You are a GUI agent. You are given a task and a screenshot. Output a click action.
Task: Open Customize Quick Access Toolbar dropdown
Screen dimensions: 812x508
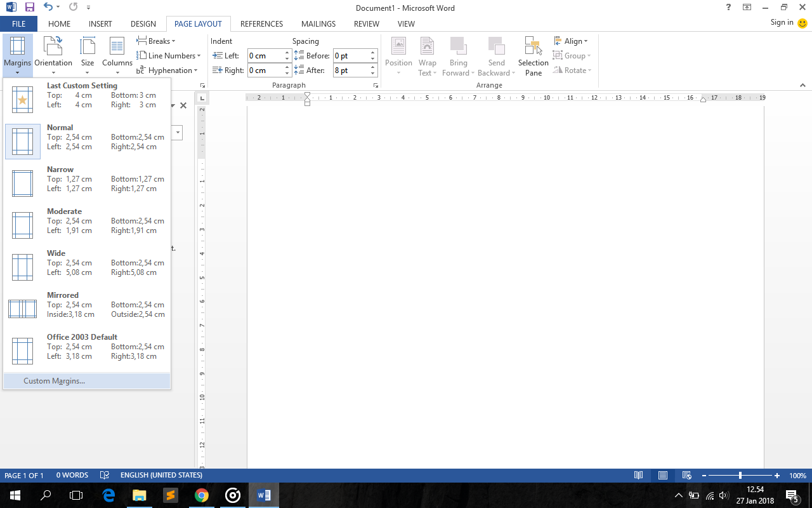click(x=88, y=8)
